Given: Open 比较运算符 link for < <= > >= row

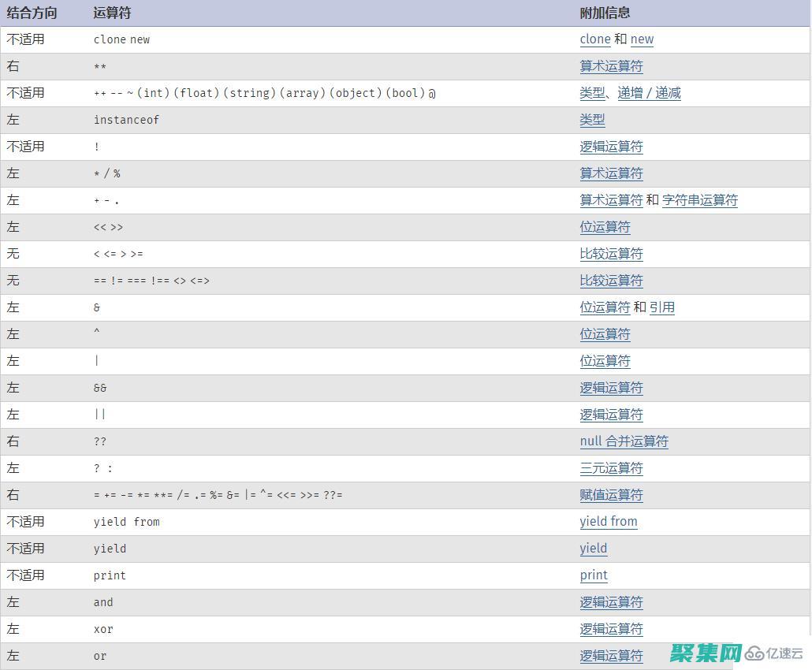Looking at the screenshot, I should (x=611, y=254).
